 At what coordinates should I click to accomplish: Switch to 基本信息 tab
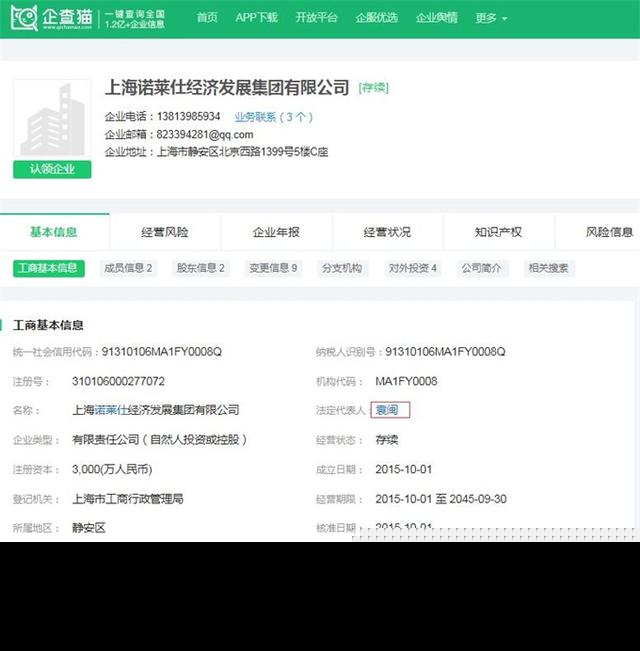click(54, 232)
